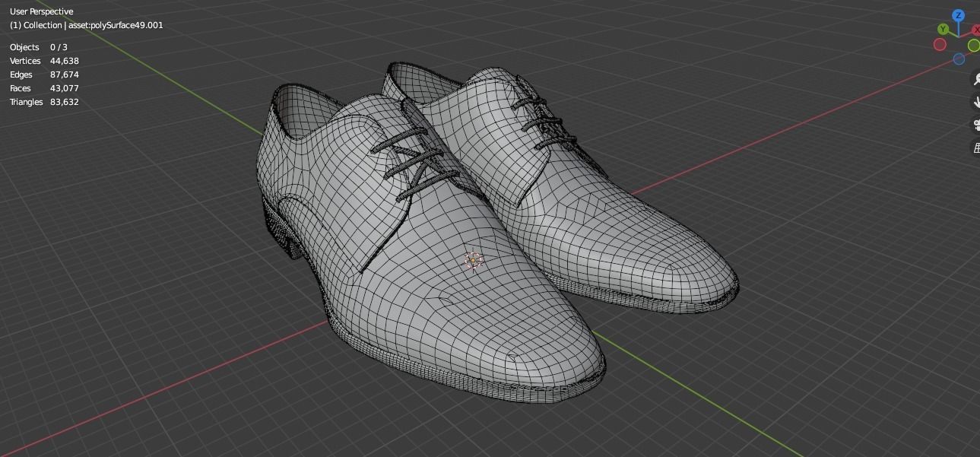Toggle perspective/orthographic grid icon

(976, 148)
